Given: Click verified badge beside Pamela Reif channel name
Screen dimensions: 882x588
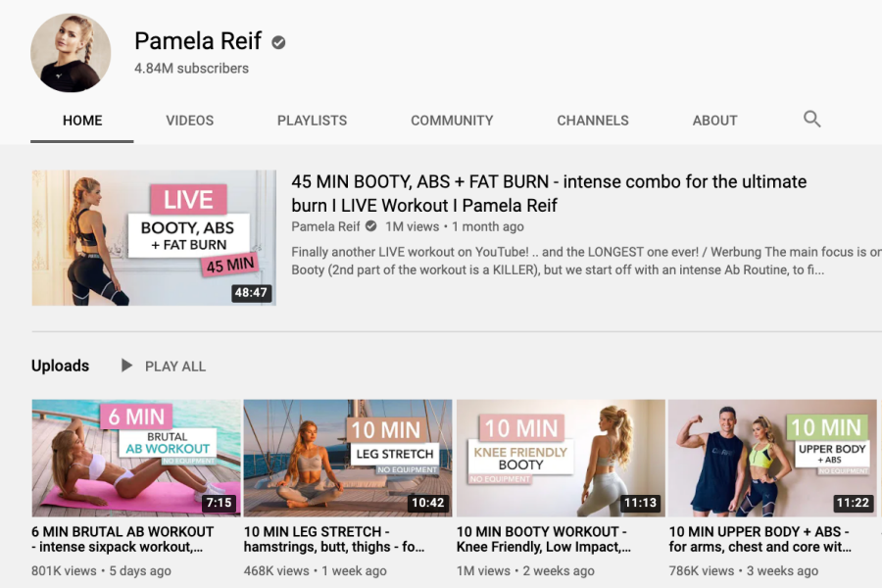Looking at the screenshot, I should point(279,42).
